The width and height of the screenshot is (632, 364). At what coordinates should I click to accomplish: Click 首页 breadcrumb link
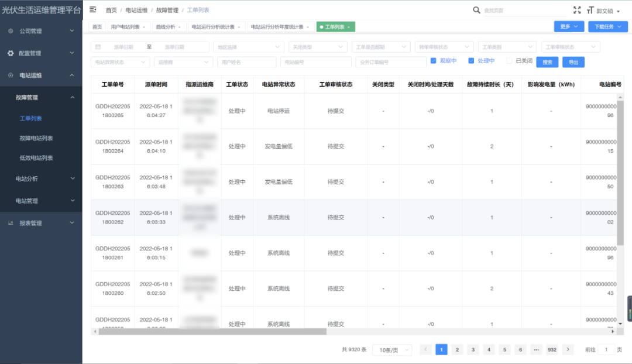(111, 10)
